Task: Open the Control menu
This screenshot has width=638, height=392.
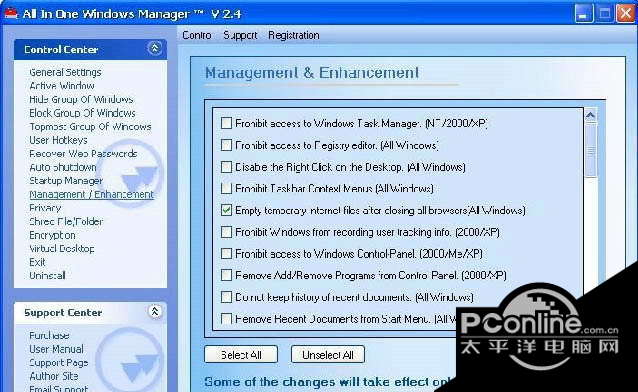Action: point(197,35)
